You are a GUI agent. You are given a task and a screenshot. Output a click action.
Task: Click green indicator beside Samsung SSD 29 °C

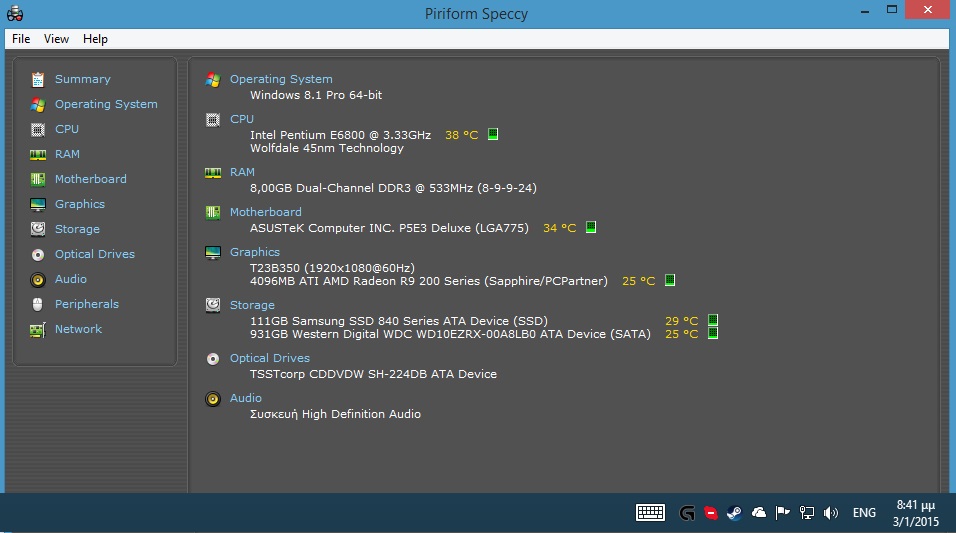[713, 320]
